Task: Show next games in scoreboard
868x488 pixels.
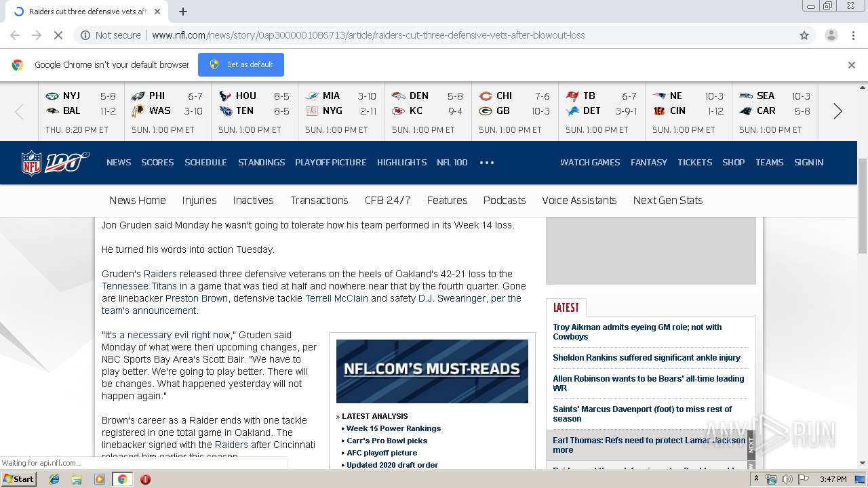Action: coord(837,112)
